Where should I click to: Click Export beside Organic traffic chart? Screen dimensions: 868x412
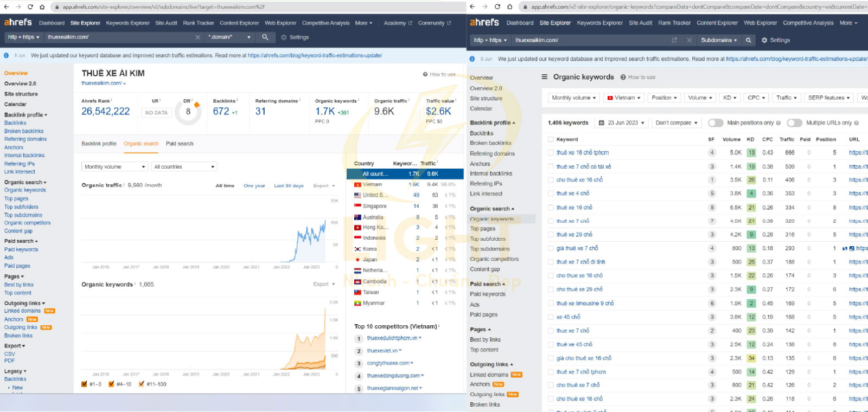pyautogui.click(x=324, y=185)
